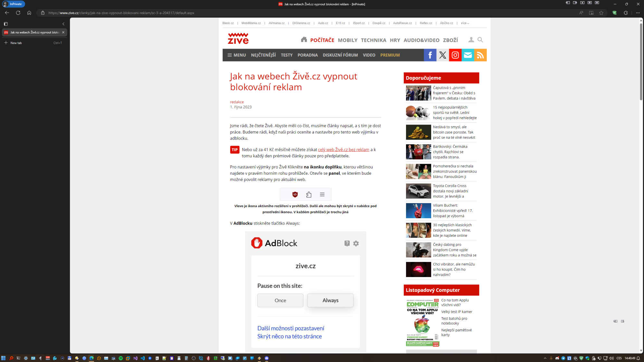Add page to favorites star icon
The image size is (644, 362).
pos(601,13)
